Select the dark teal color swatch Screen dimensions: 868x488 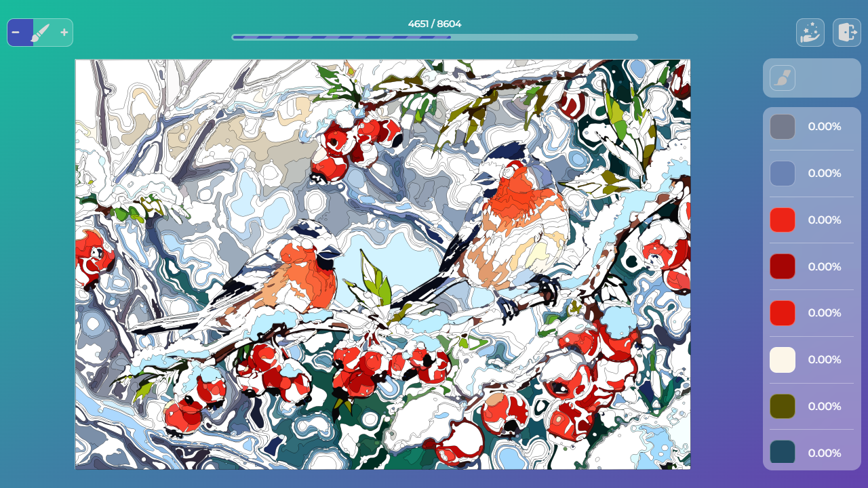[x=783, y=453]
